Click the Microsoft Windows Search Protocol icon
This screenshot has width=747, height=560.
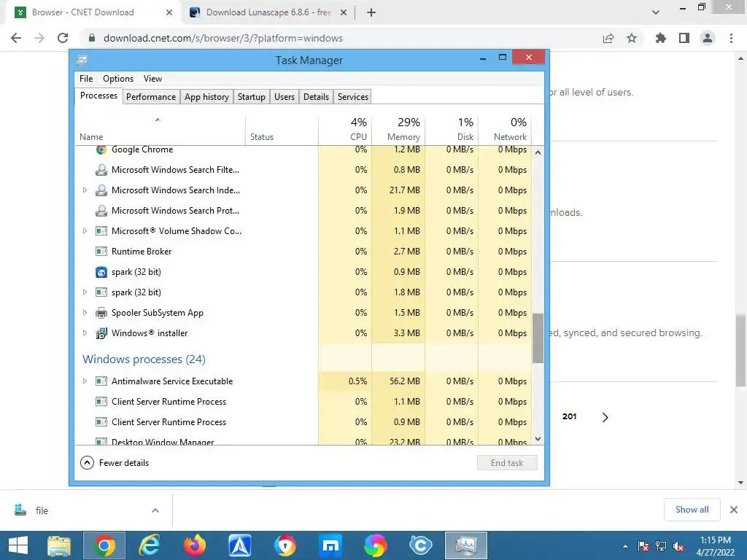coord(101,211)
